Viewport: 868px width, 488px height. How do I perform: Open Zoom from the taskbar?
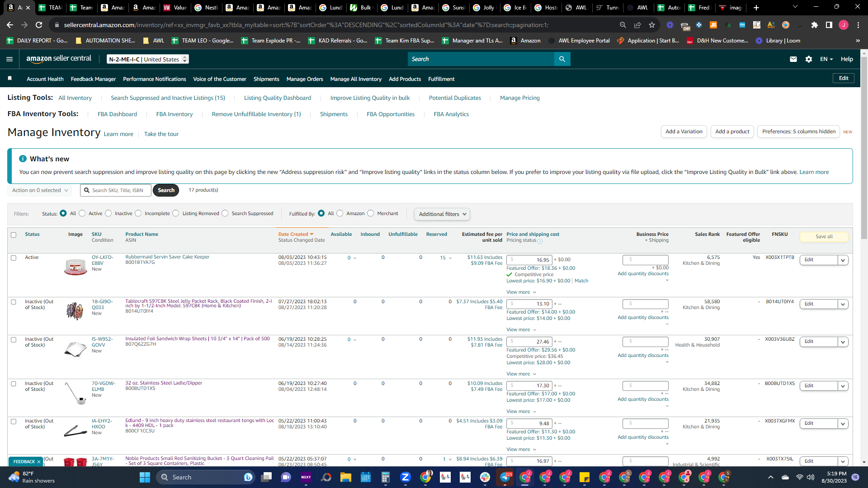[x=406, y=477]
